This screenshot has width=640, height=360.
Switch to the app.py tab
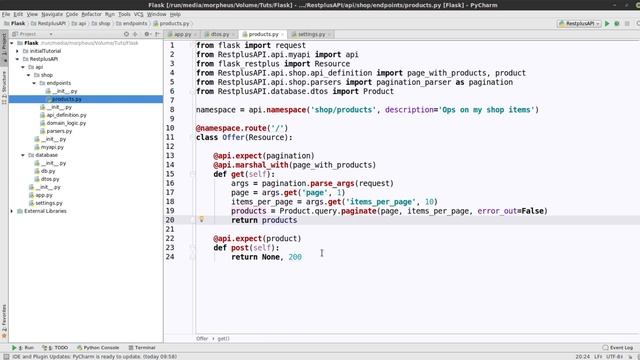click(182, 35)
